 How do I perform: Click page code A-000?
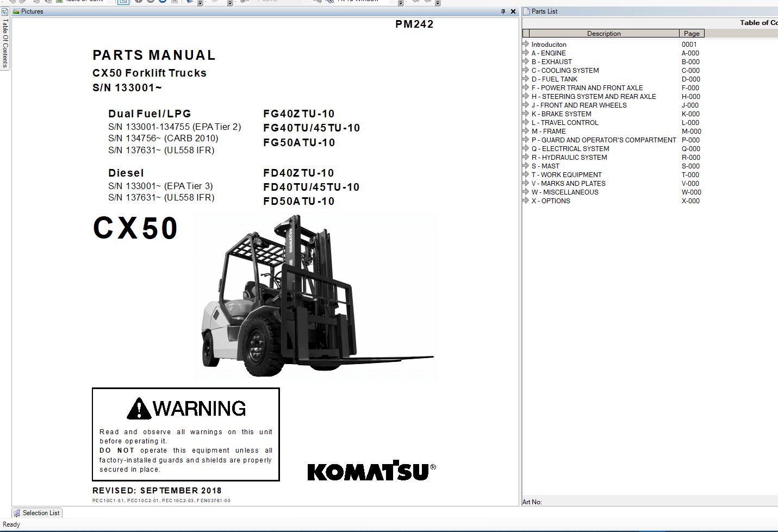coord(690,53)
